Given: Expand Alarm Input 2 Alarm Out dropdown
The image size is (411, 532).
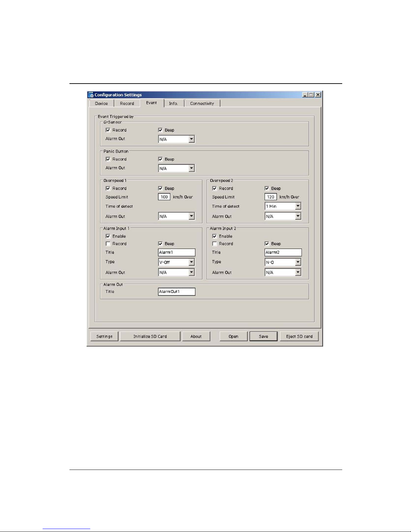Looking at the screenshot, I should [283, 273].
